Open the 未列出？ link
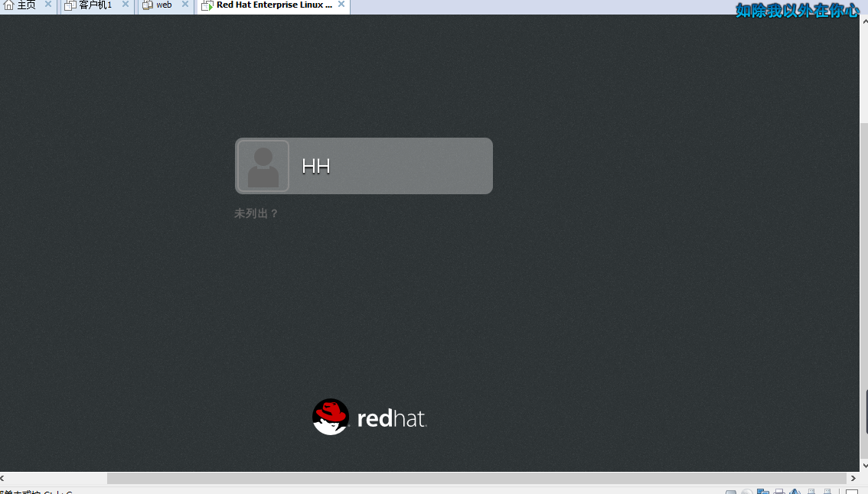The width and height of the screenshot is (868, 494). tap(256, 213)
